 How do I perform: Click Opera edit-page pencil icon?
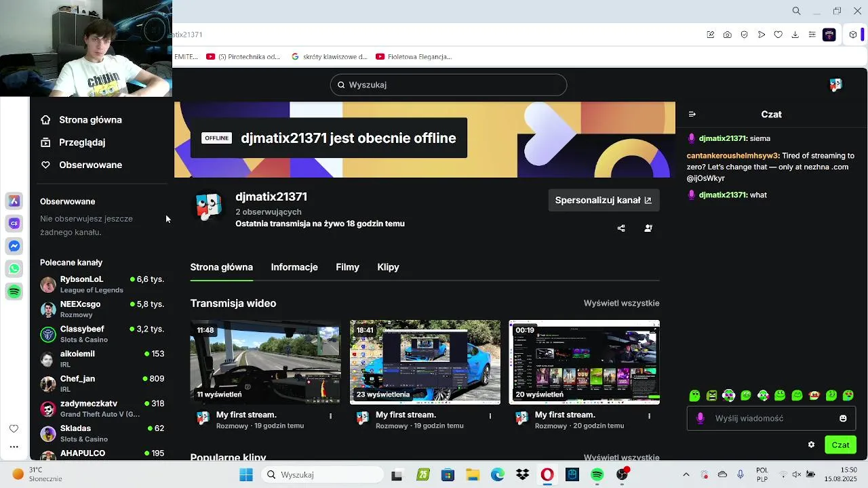point(711,35)
